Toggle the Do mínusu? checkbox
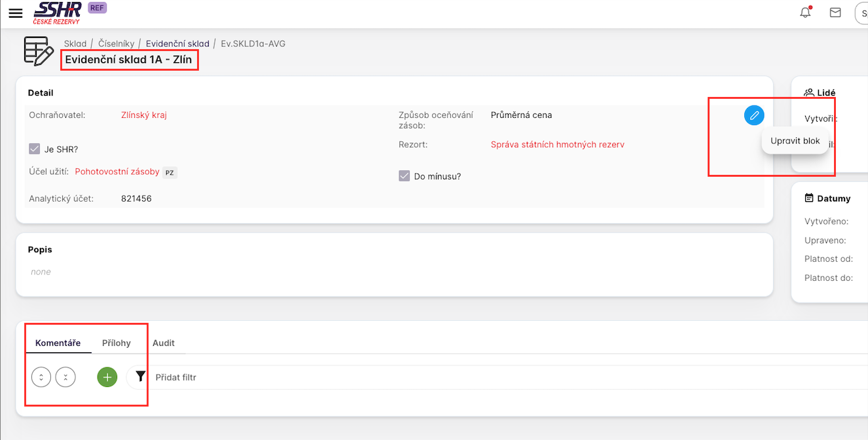This screenshot has width=868, height=440. click(405, 175)
